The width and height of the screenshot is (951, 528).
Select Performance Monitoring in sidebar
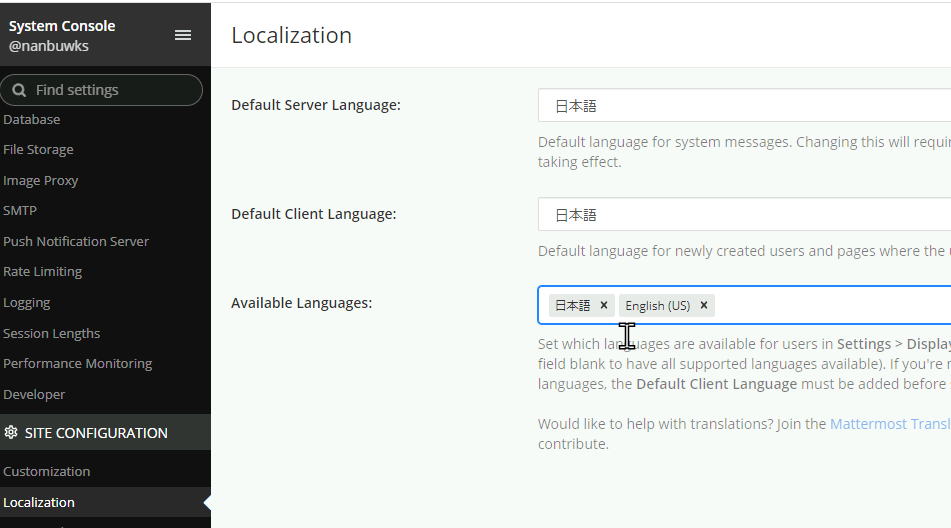[78, 363]
